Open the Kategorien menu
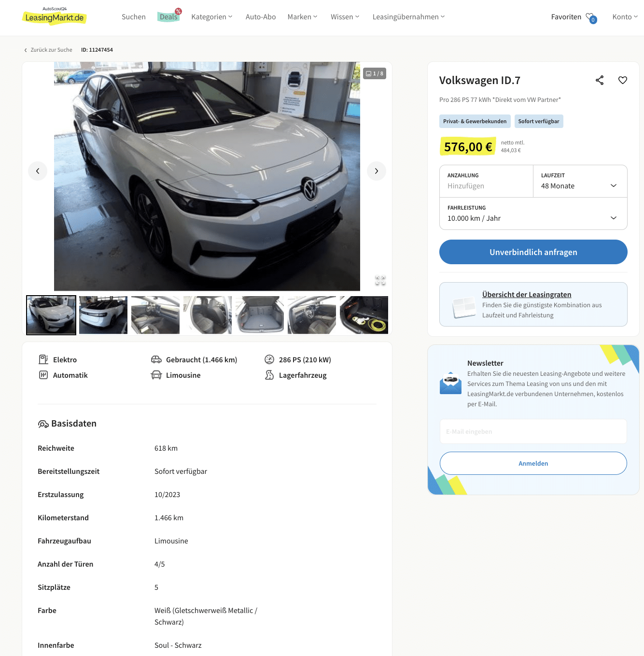Viewport: 644px width, 656px height. (212, 17)
